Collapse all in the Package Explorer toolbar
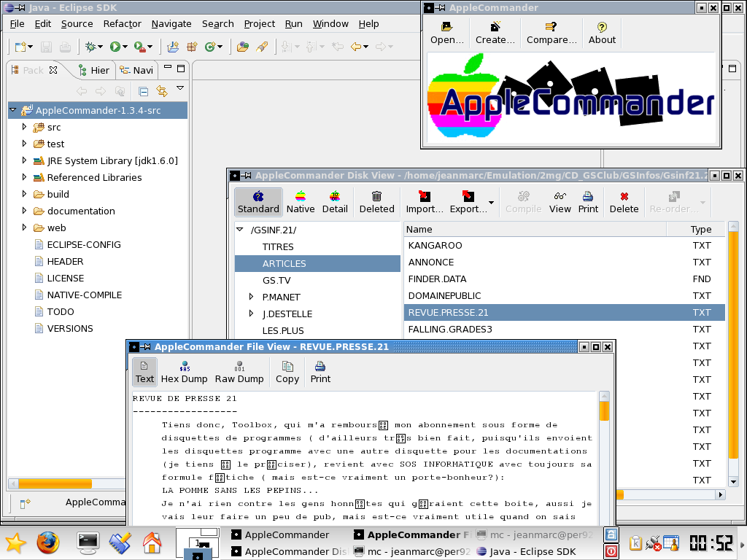Screen dimensions: 747x560 tap(143, 91)
